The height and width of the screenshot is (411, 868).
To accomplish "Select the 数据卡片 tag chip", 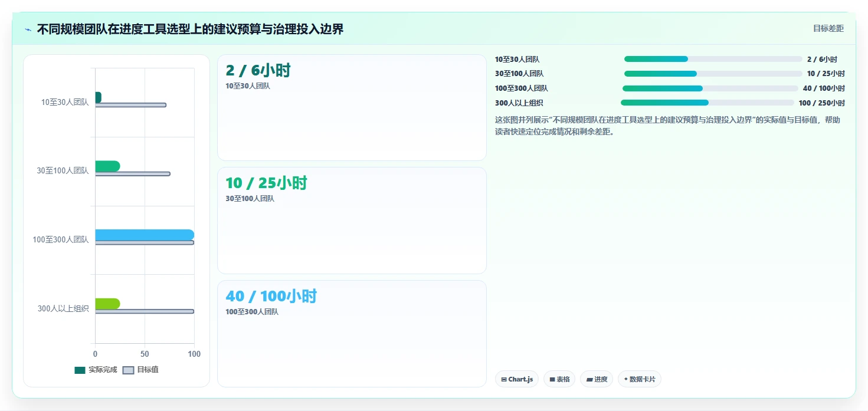I will point(639,379).
